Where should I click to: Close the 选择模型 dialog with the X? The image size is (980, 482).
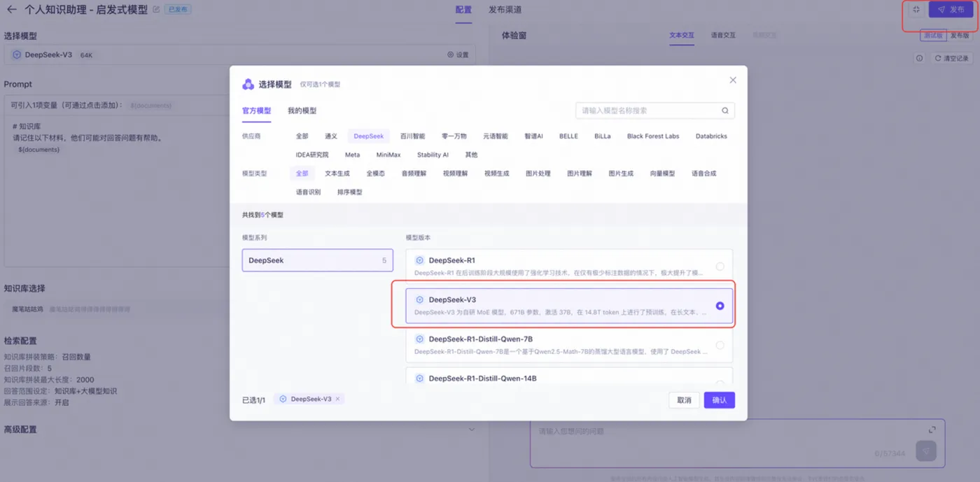733,80
